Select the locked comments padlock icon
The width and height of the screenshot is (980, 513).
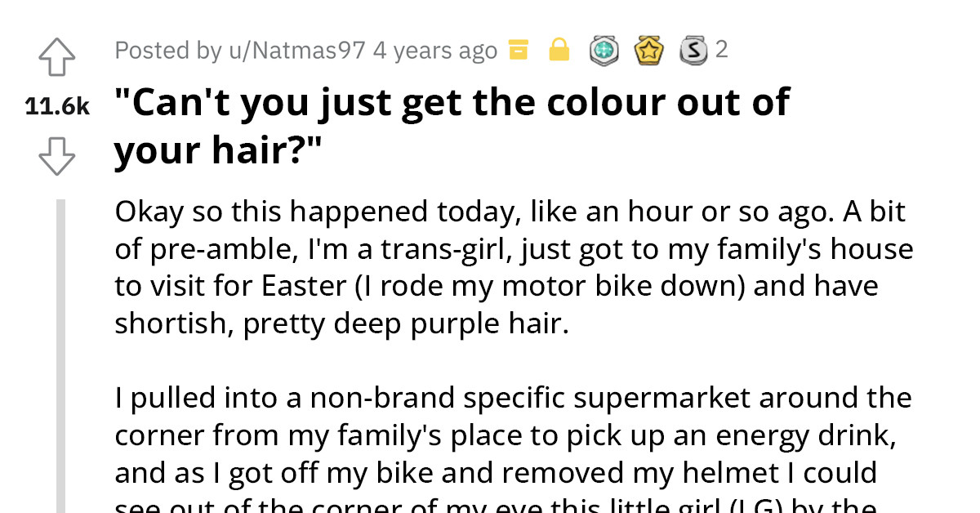coord(559,50)
